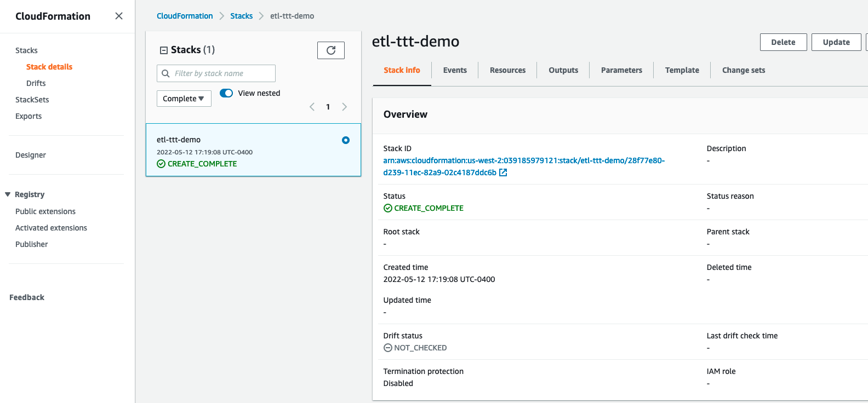This screenshot has width=868, height=403.
Task: Click the Overview section heading
Action: pos(406,114)
